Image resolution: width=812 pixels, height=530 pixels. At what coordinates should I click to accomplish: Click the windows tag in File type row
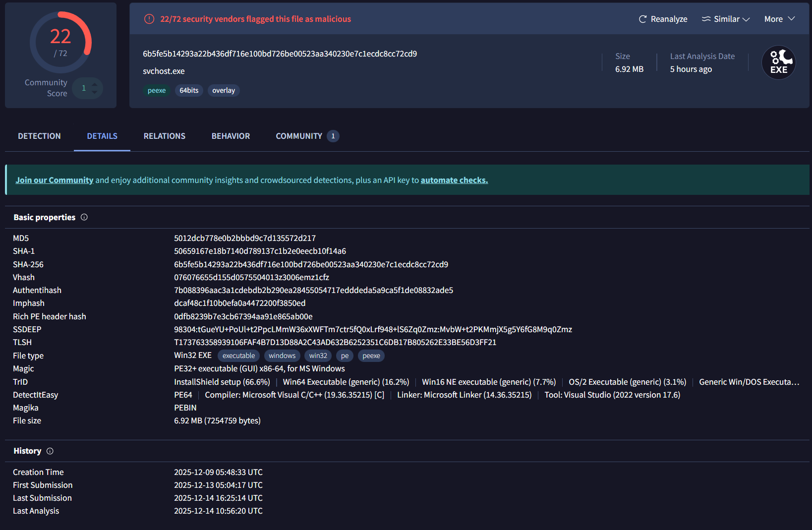[282, 355]
